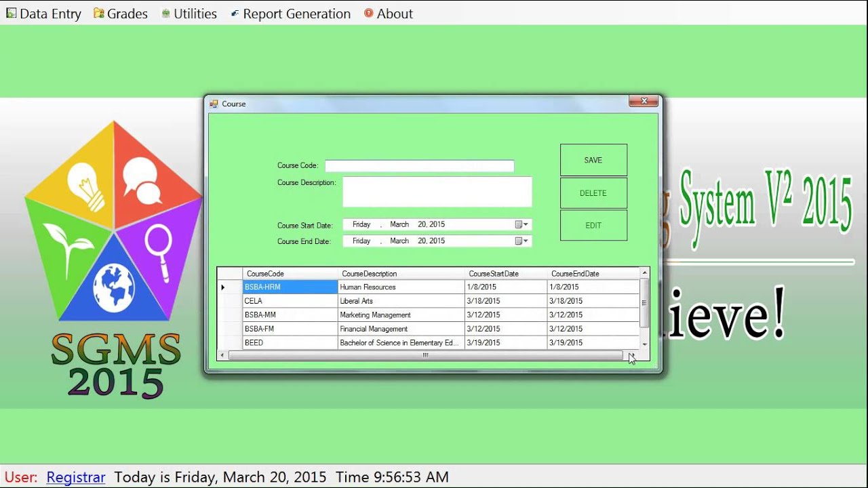
Task: Click the Course window title icon
Action: click(x=214, y=104)
